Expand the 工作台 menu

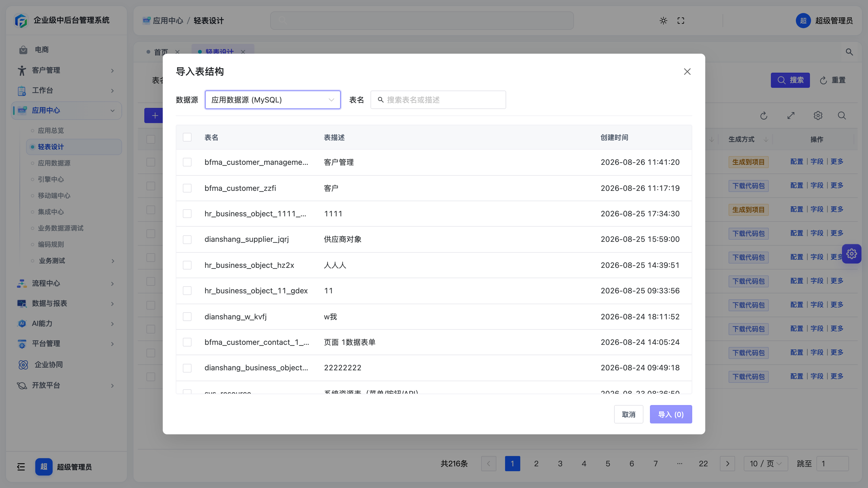66,90
